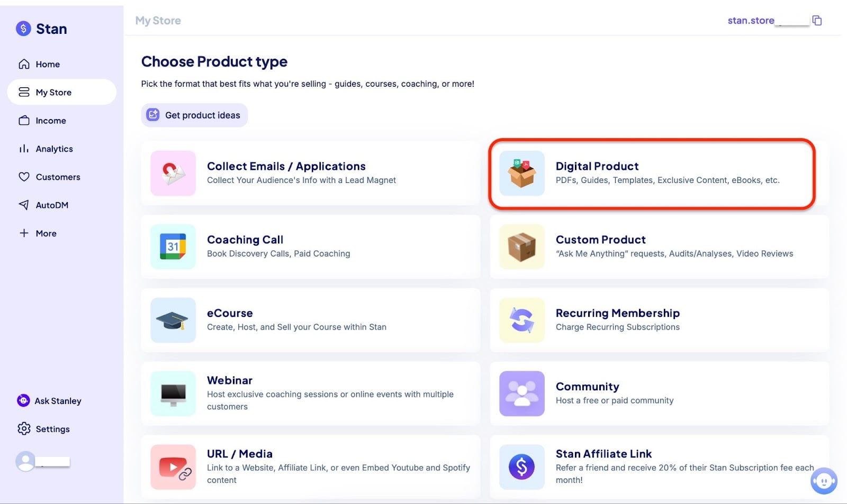
Task: Click the More plus icon
Action: click(24, 233)
